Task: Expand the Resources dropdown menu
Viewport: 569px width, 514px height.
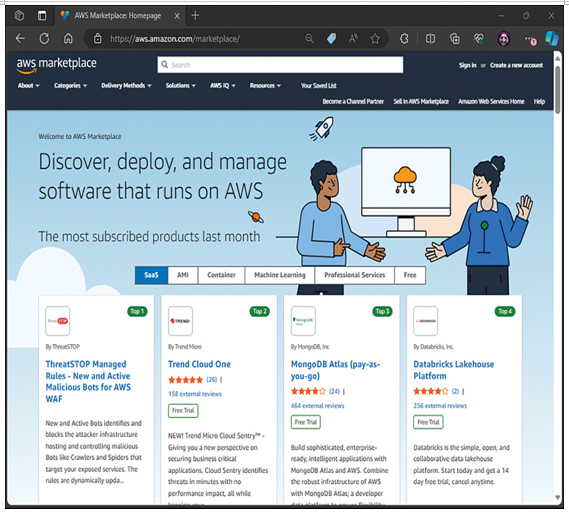Action: (x=265, y=86)
